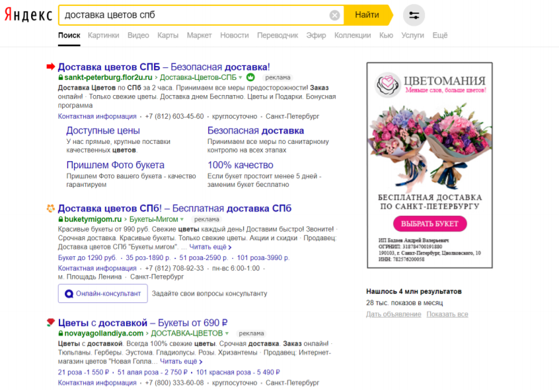
Task: Expand the dropdown arrow after Доставка-Цветов-СПБ
Action: coord(241,78)
